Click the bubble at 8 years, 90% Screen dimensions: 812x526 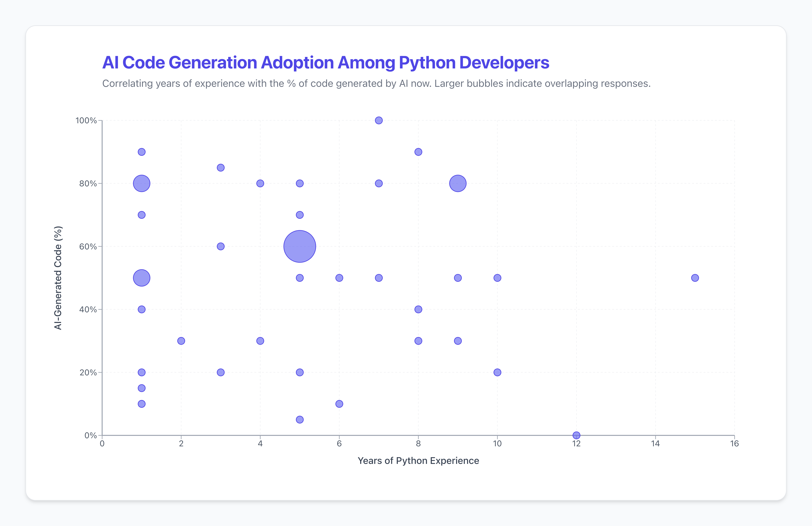pyautogui.click(x=418, y=152)
